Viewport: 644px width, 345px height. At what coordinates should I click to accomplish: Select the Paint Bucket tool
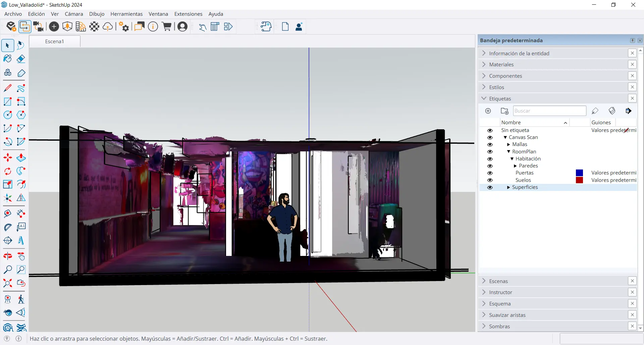pyautogui.click(x=8, y=59)
